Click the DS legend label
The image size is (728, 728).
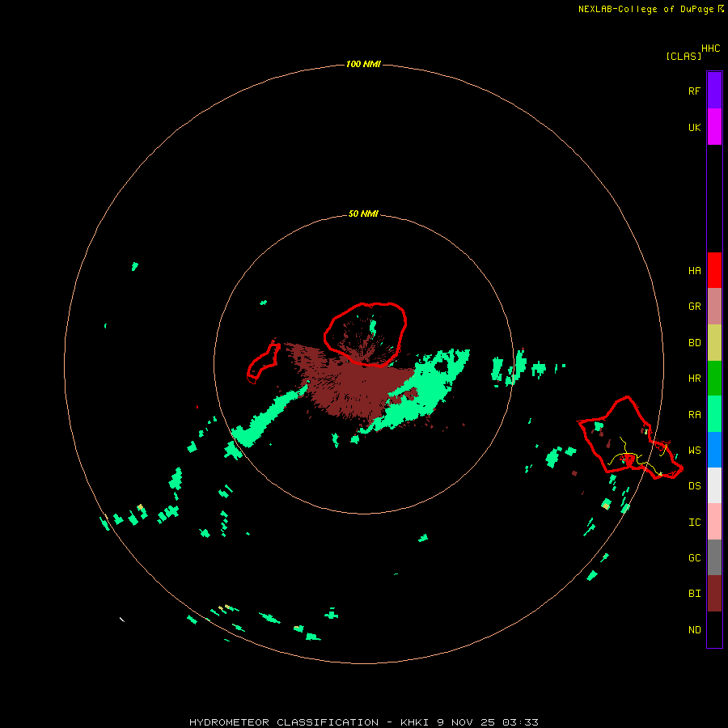point(694,486)
